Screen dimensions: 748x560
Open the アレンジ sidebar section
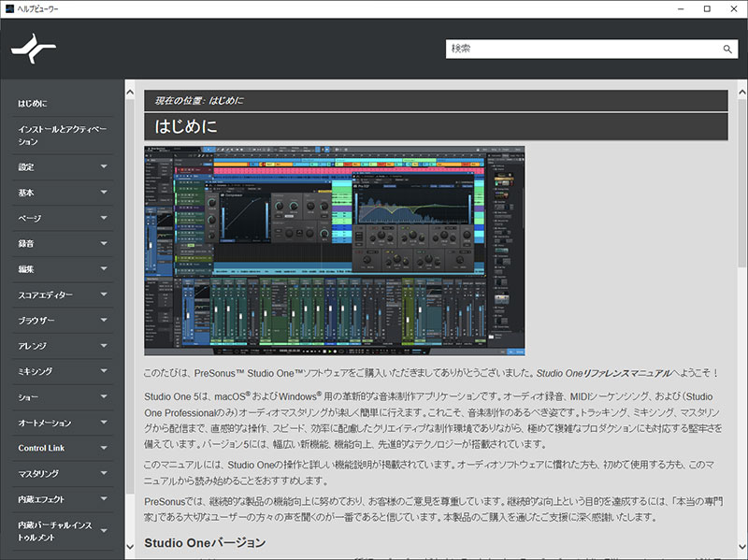33,346
